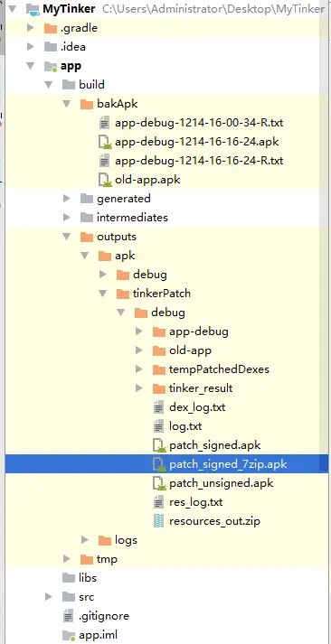Collapse the bakApk folder
This screenshot has height=644, width=331.
point(67,104)
